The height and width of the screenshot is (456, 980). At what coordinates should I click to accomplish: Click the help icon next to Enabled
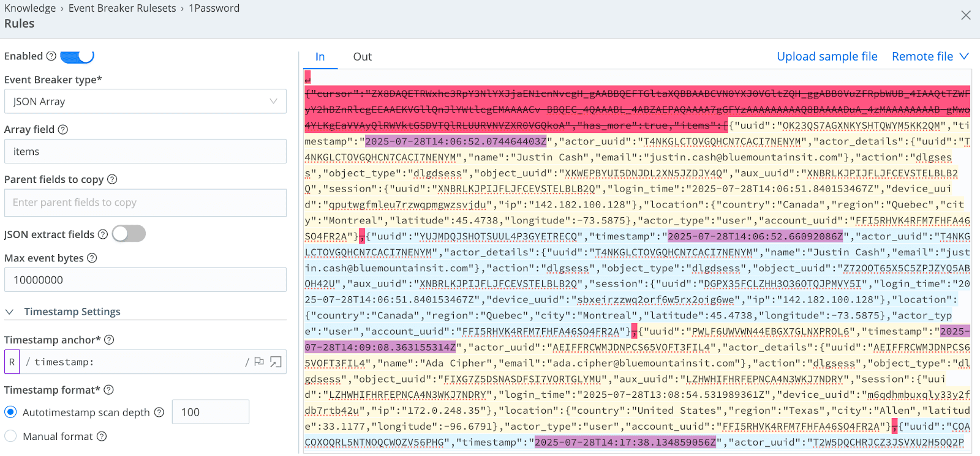tap(51, 56)
